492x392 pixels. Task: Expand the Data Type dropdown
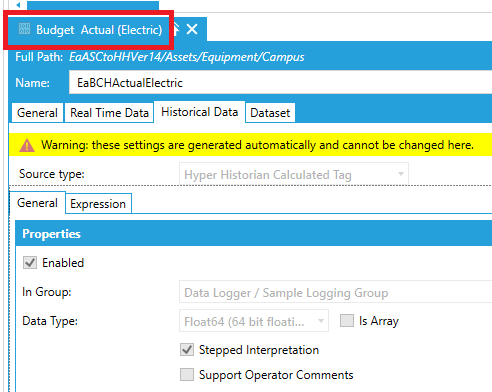click(254, 321)
